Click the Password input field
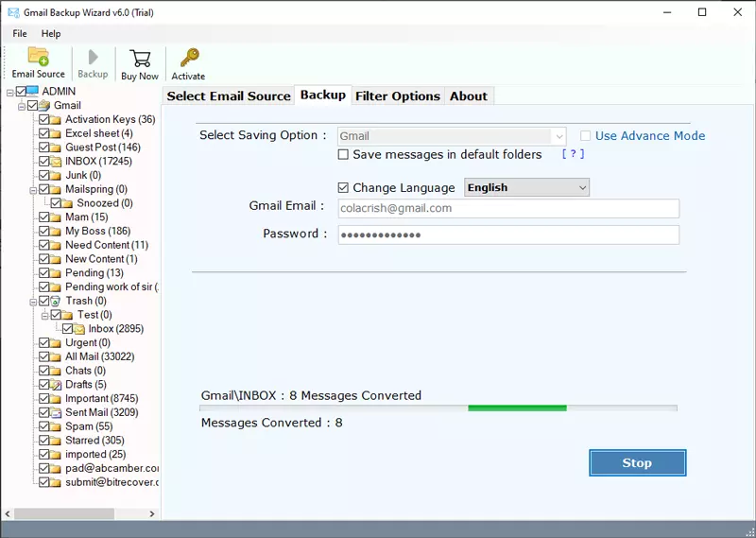The width and height of the screenshot is (756, 538). click(508, 235)
